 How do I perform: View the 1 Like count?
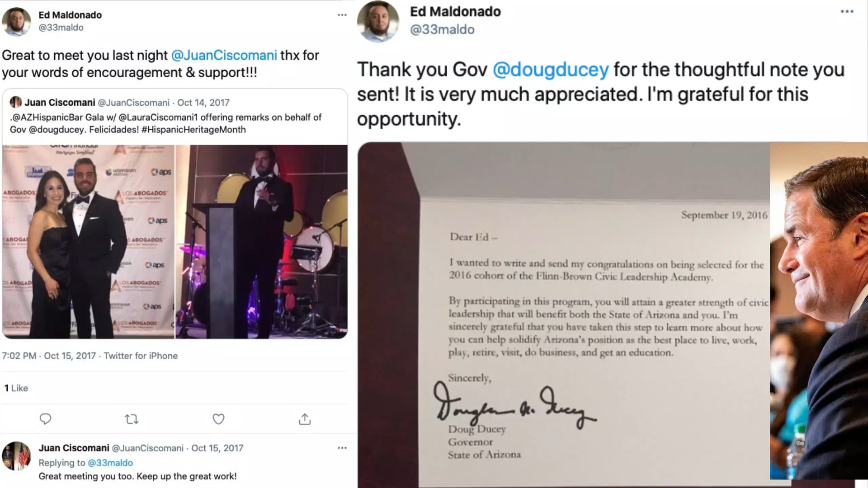pos(16,388)
